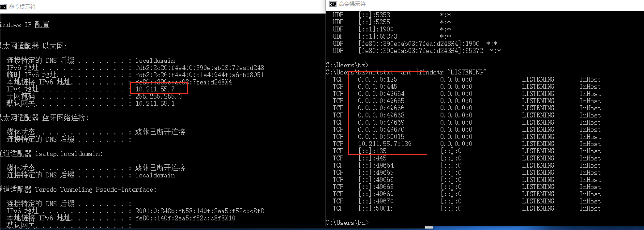This screenshot has width=644, height=230.
Task: Click the Windows IP 配置 heading
Action: (x=25, y=24)
